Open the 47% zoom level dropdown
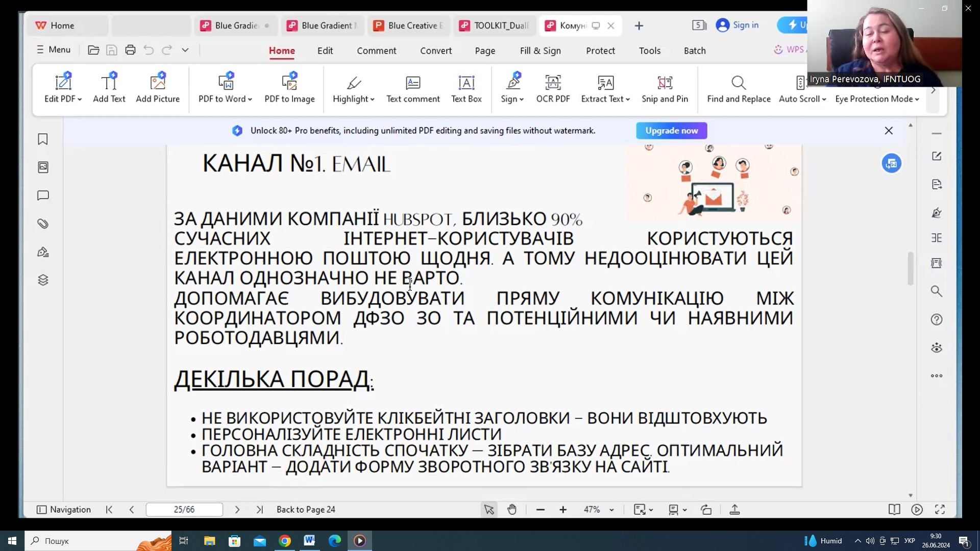980x551 pixels. (x=611, y=510)
